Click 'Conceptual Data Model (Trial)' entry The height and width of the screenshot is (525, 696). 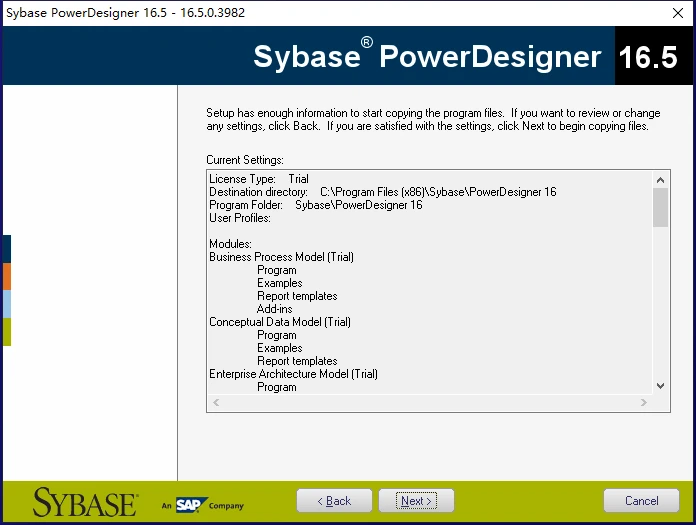[x=280, y=322]
